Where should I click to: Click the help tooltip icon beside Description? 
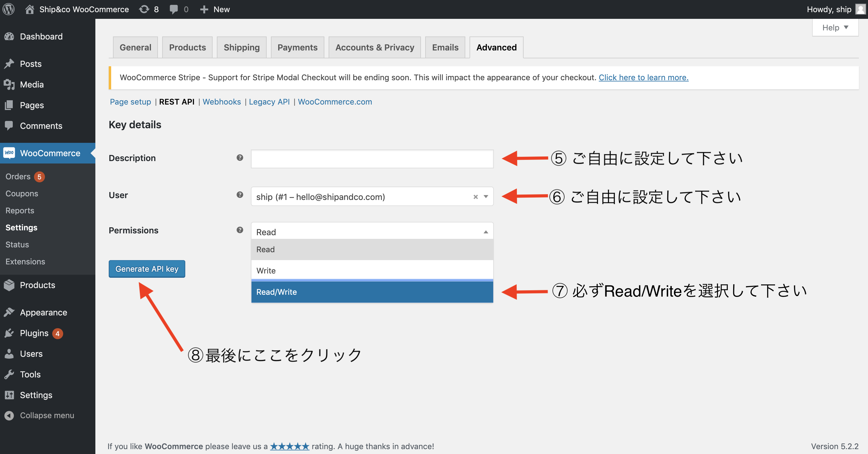point(240,158)
